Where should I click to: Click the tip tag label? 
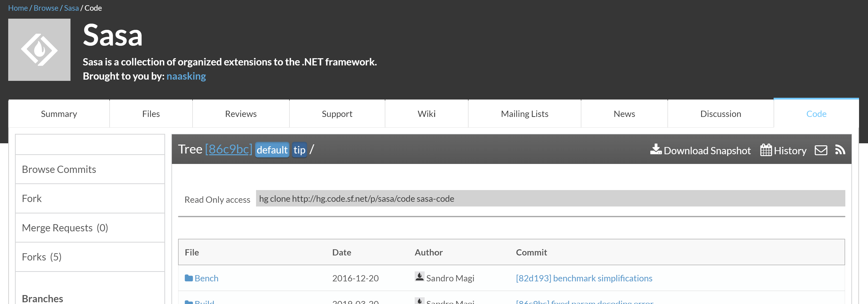[299, 150]
